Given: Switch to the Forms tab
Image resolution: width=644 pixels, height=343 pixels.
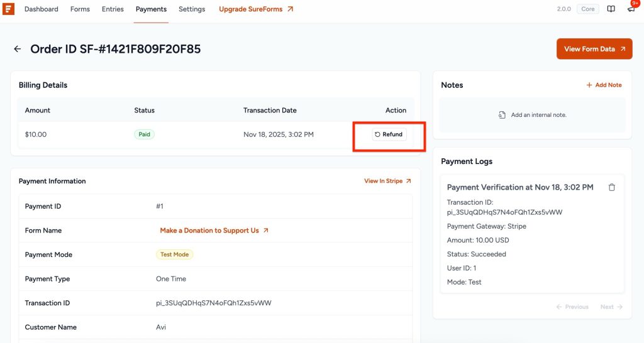Looking at the screenshot, I should tap(80, 9).
